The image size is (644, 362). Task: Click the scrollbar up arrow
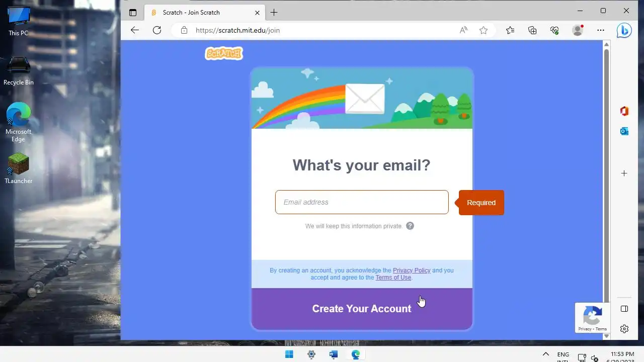606,44
